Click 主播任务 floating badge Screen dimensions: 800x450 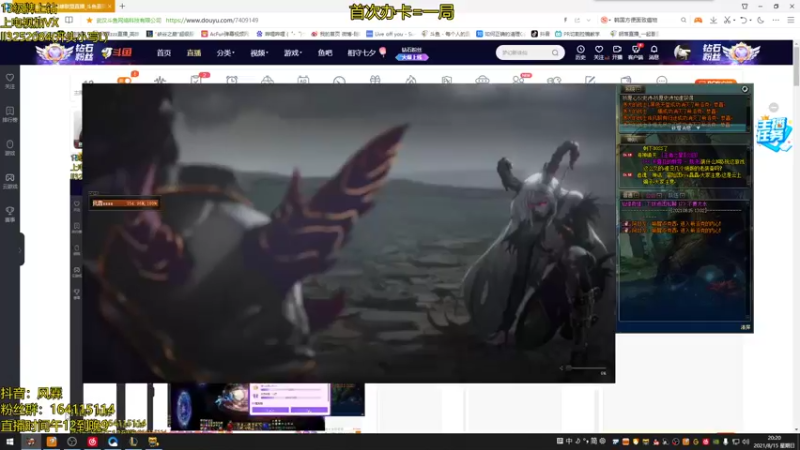tap(773, 135)
